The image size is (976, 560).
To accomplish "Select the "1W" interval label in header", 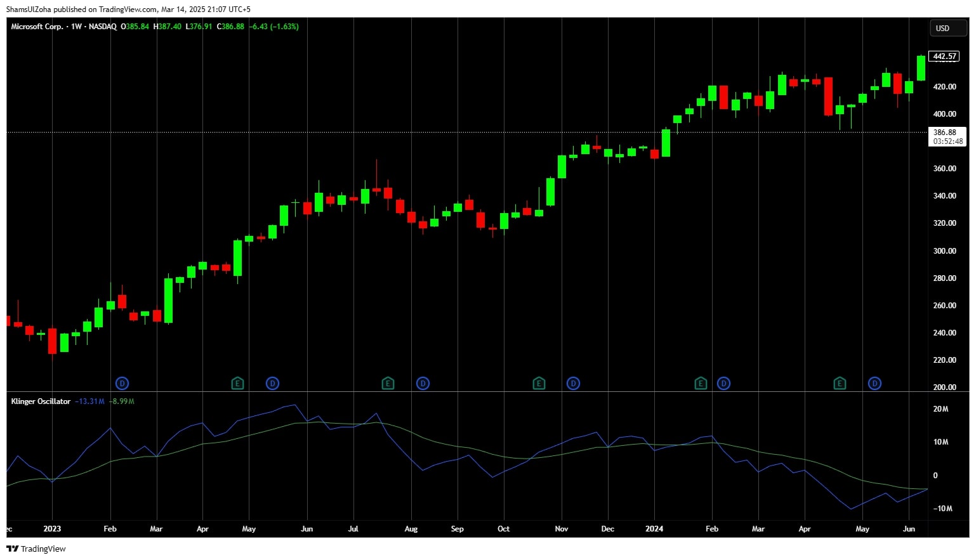I will tap(76, 27).
